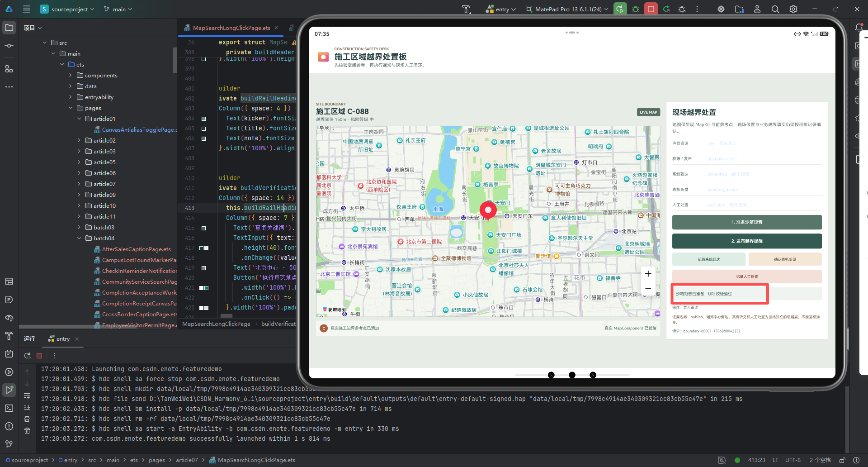Open the terminal tool window
The image size is (868, 467).
click(x=9, y=408)
